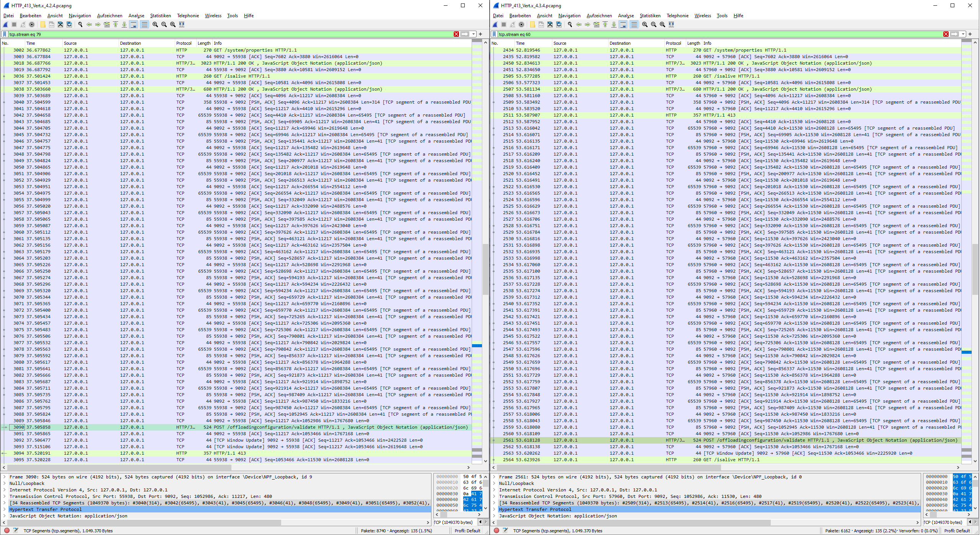Reload the HTTP_413_Vert.x_4.2.4 capture file
This screenshot has height=535, width=980.
[x=69, y=24]
